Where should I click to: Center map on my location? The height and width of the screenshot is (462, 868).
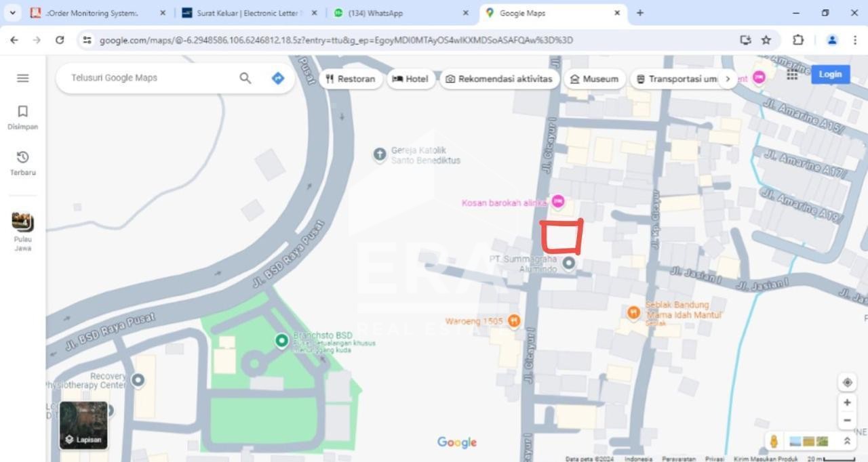(847, 382)
